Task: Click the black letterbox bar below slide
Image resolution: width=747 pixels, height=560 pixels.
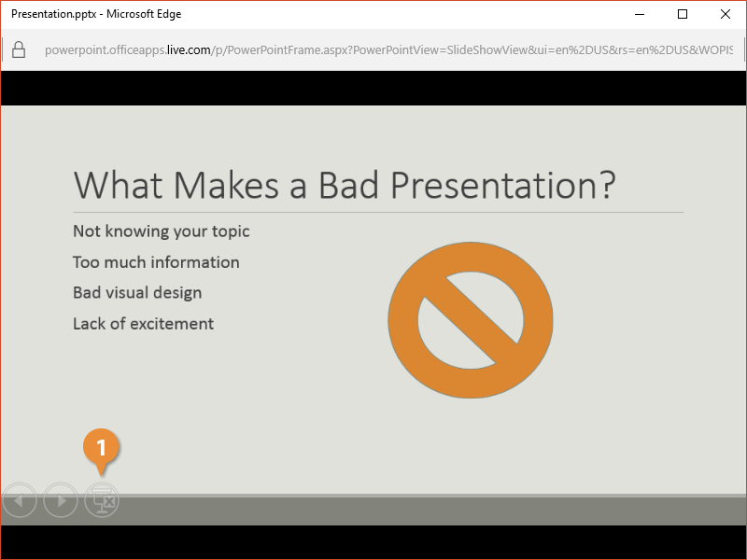Action: click(373, 541)
